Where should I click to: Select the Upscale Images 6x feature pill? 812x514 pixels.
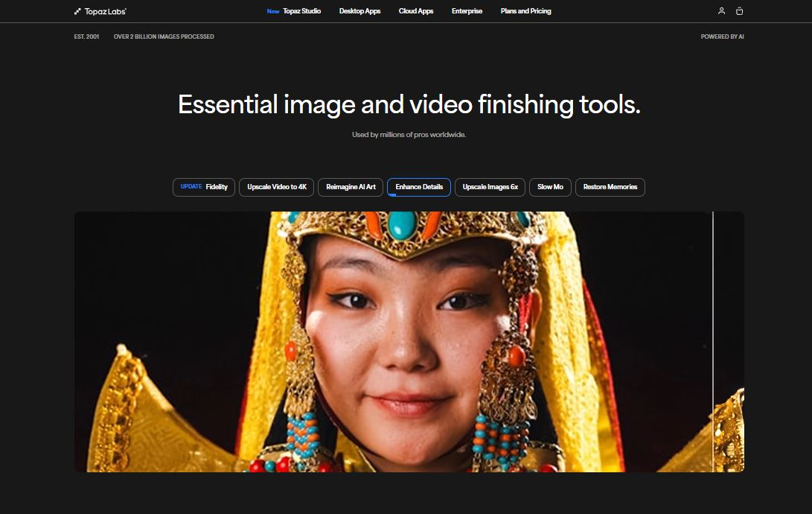click(x=490, y=187)
